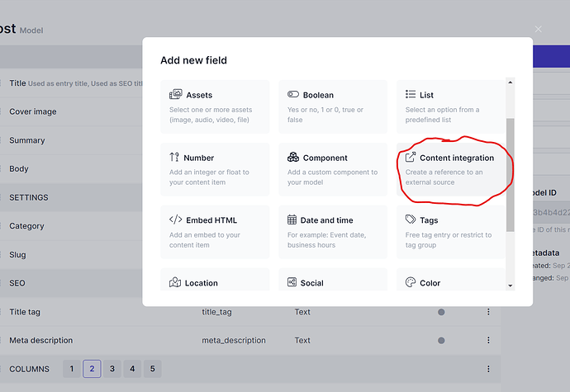The image size is (570, 392).
Task: Add a Component field via description text
Action: 332,177
